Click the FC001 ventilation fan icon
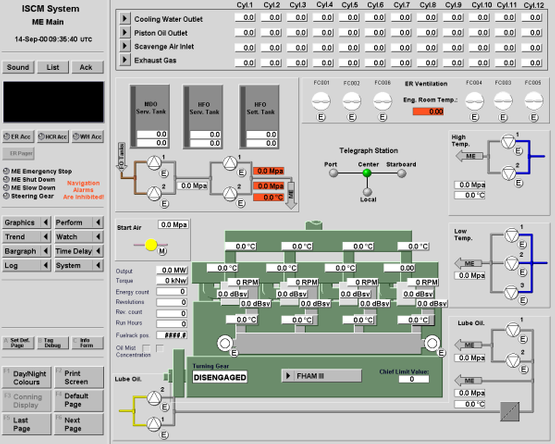This screenshot has width=555, height=444. (x=321, y=101)
